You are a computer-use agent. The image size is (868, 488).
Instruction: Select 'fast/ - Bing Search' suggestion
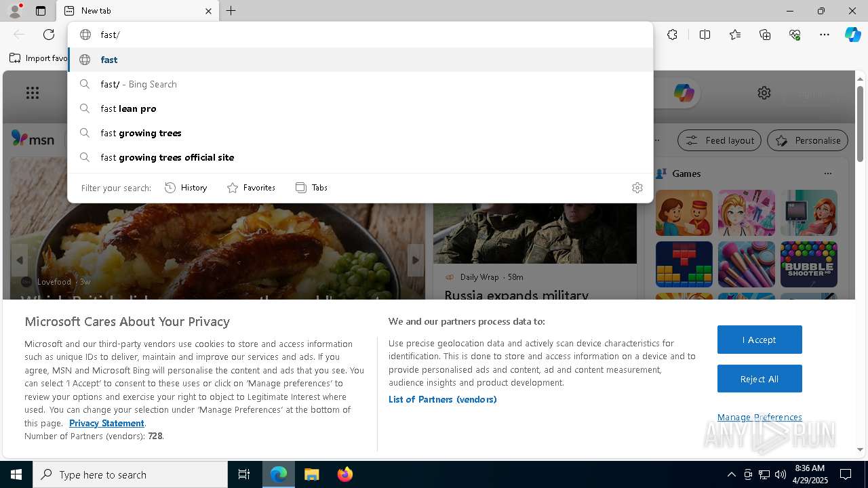pos(360,84)
